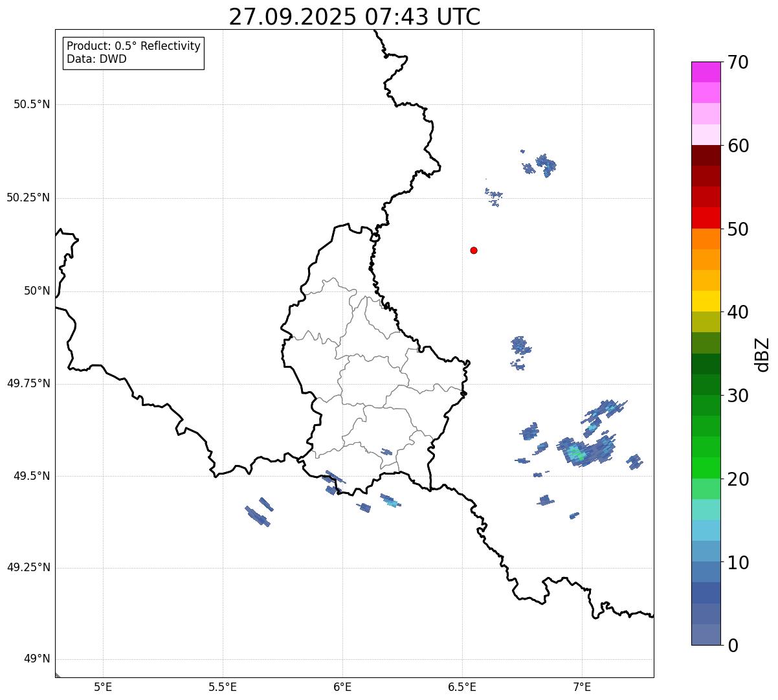Click the "Product: 0.5° Reflectivity" label

[x=134, y=47]
